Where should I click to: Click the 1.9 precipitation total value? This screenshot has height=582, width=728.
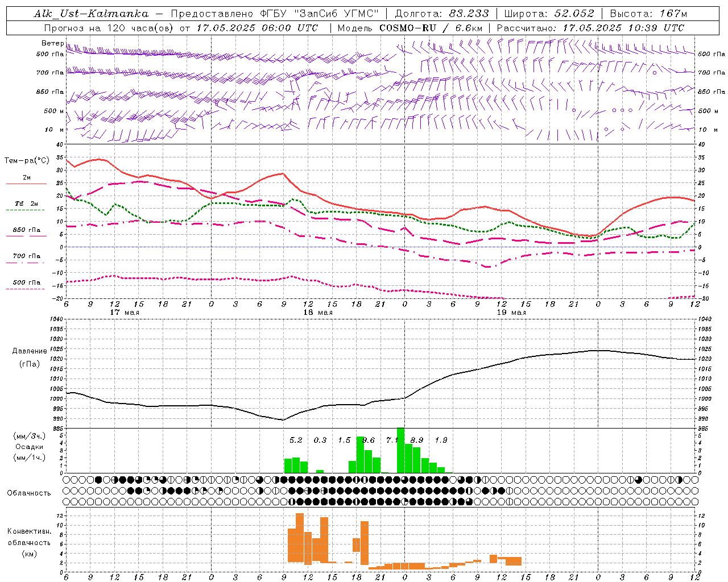click(x=441, y=440)
